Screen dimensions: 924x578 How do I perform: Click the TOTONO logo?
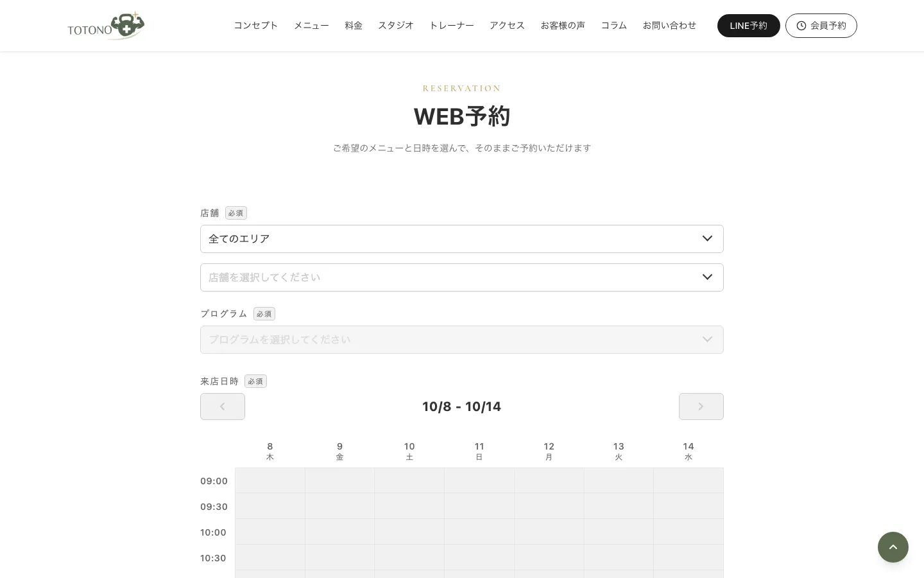tap(106, 26)
